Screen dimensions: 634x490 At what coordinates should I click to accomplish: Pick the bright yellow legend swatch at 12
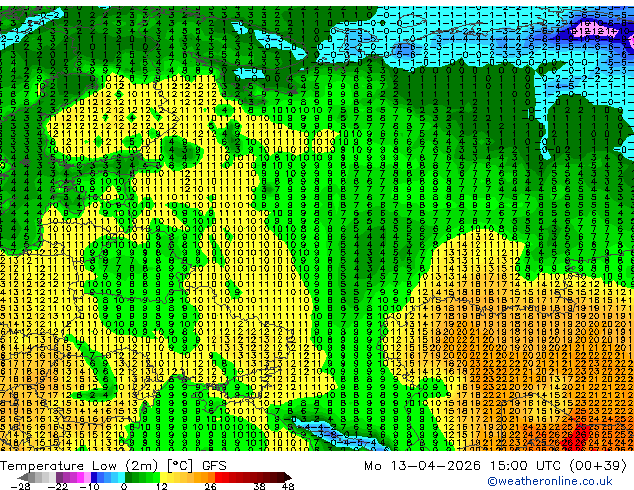(x=163, y=477)
